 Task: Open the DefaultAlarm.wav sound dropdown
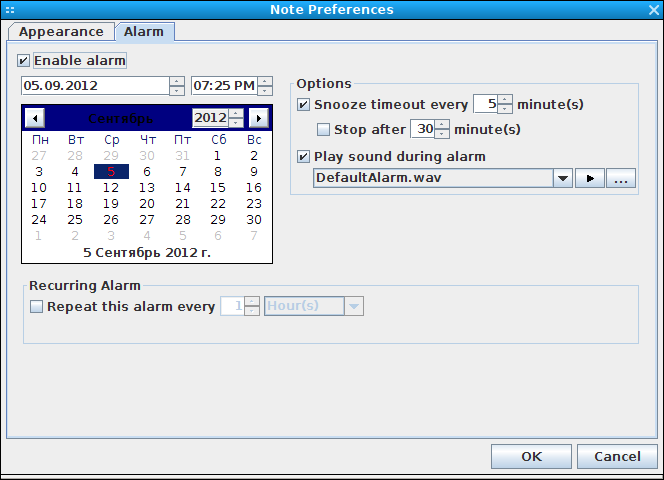(563, 178)
